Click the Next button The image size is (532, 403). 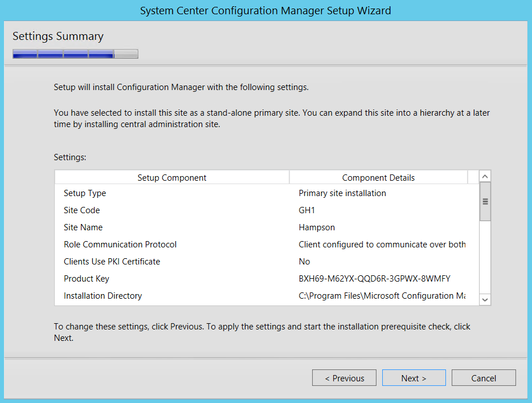[414, 378]
